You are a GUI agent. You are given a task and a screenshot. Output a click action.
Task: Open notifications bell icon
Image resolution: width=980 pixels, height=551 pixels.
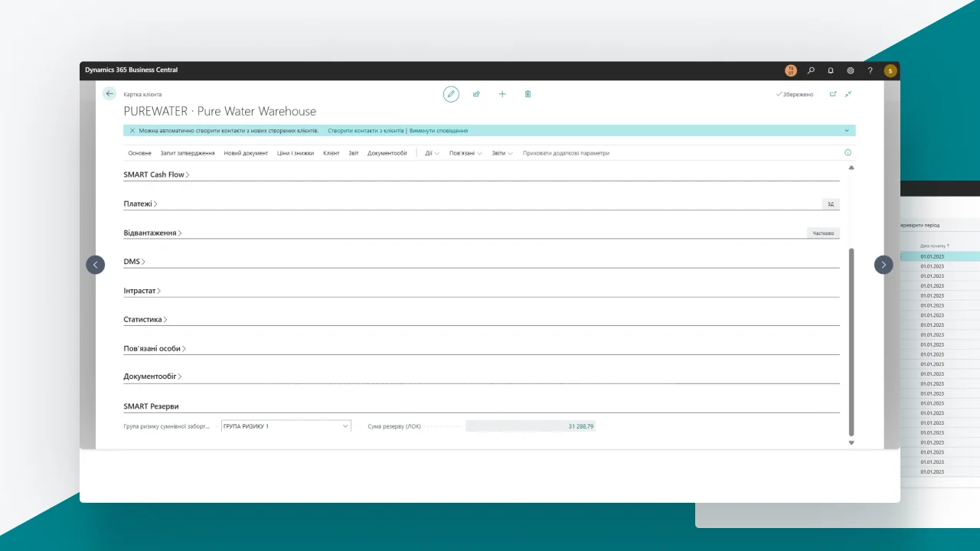831,70
